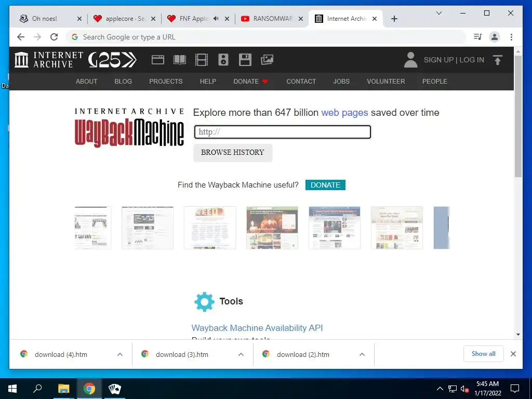Open the ABOUT menu item
The height and width of the screenshot is (399, 532).
click(87, 82)
